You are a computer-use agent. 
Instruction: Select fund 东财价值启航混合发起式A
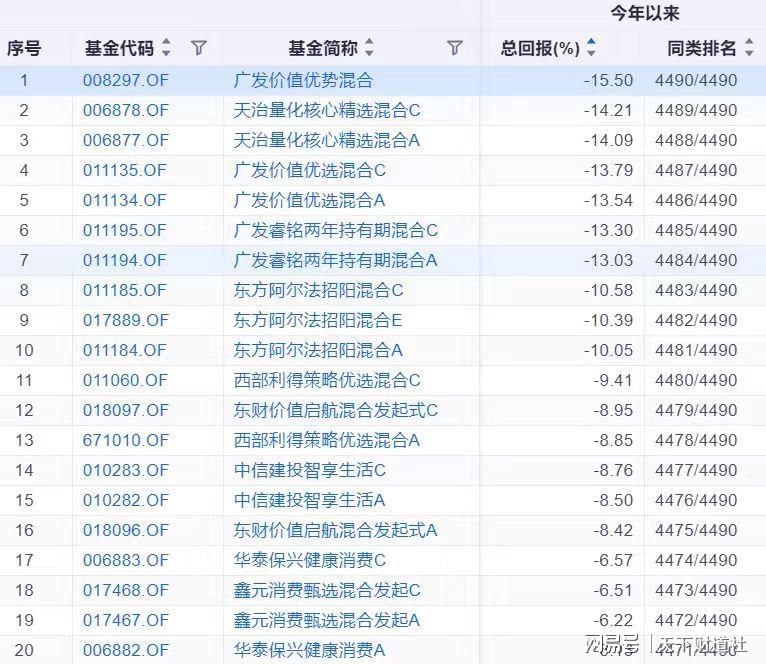[335, 530]
